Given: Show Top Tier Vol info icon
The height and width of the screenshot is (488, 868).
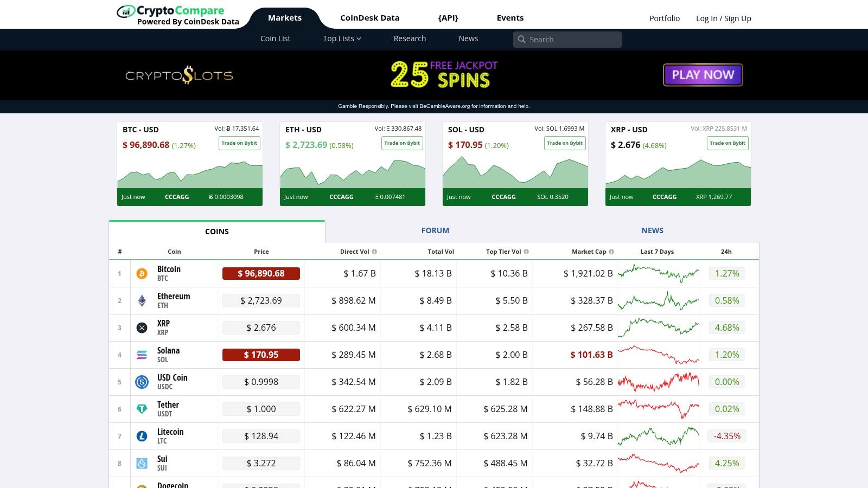Looking at the screenshot, I should pyautogui.click(x=526, y=252).
